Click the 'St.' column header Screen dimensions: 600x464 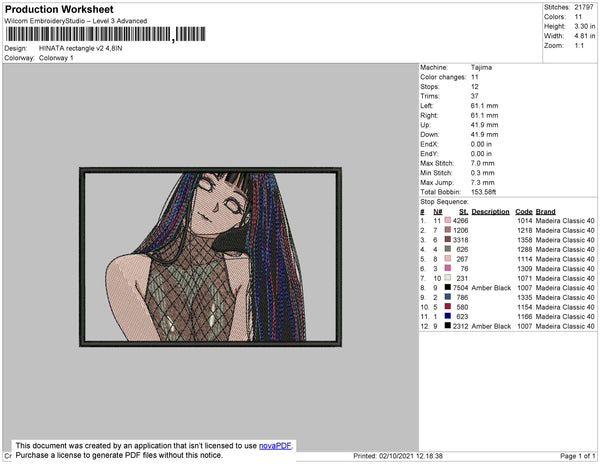[463, 212]
